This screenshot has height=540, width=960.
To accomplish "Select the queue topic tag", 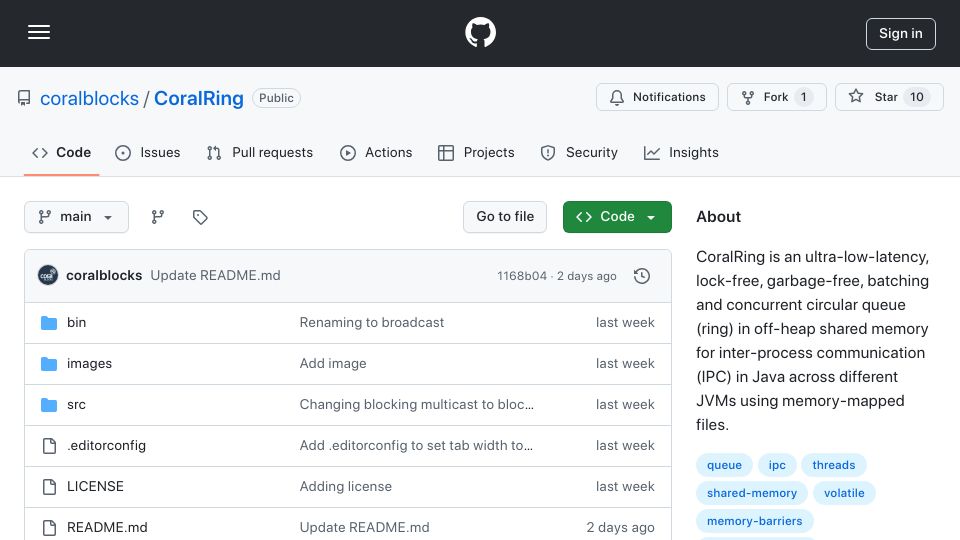I will click(724, 465).
